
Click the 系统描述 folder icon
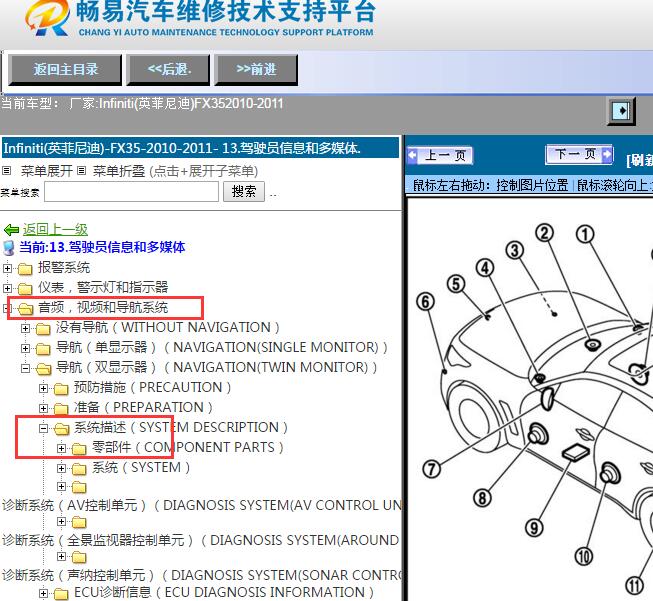[x=61, y=428]
